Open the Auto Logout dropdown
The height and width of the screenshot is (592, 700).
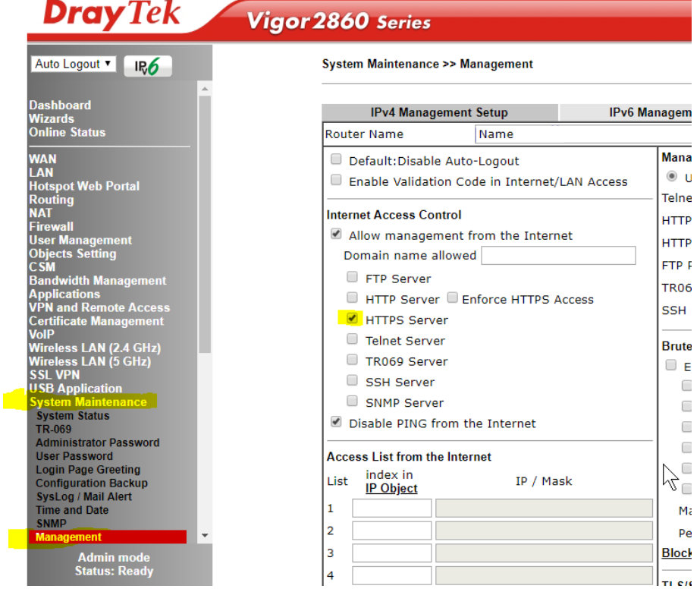pyautogui.click(x=74, y=64)
